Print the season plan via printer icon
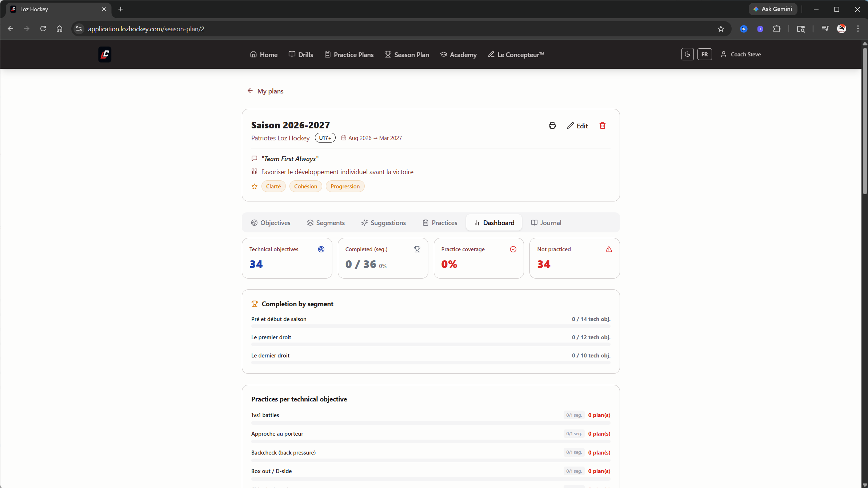 click(x=552, y=126)
